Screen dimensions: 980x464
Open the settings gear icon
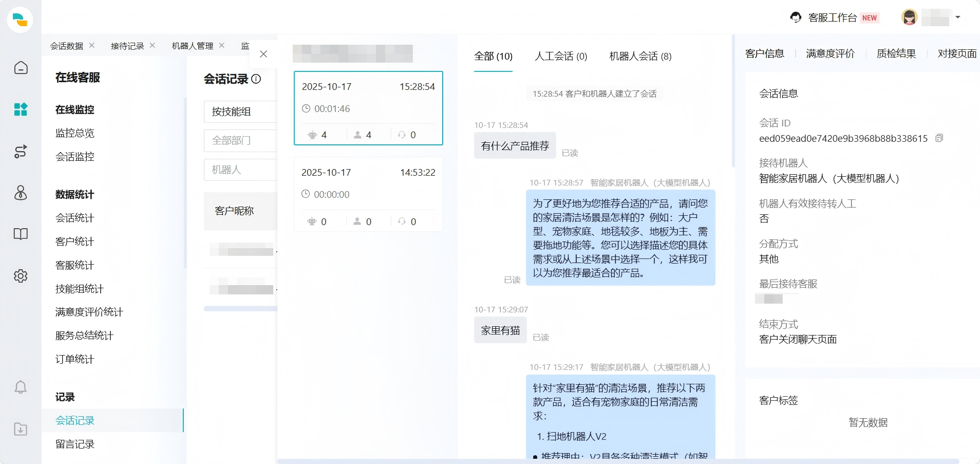[21, 276]
